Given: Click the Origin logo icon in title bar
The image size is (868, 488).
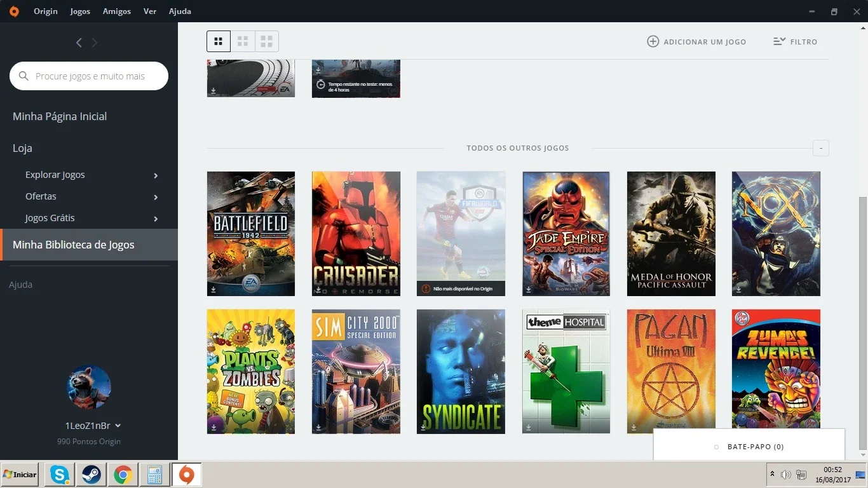Looking at the screenshot, I should tap(14, 11).
